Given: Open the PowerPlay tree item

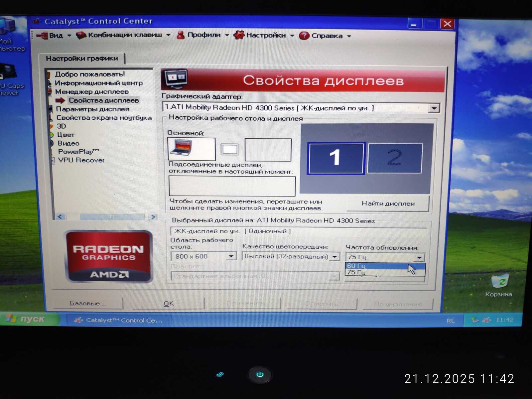Looking at the screenshot, I should (x=78, y=152).
